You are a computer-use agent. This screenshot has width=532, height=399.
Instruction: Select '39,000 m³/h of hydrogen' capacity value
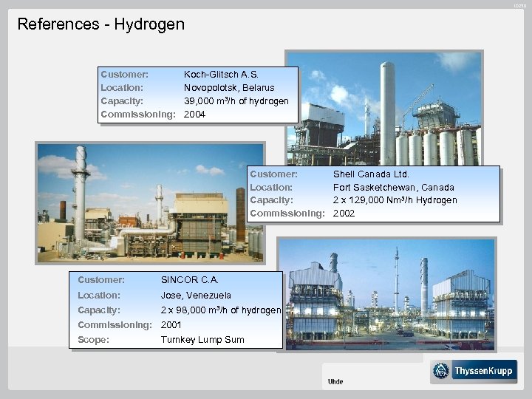pyautogui.click(x=236, y=100)
